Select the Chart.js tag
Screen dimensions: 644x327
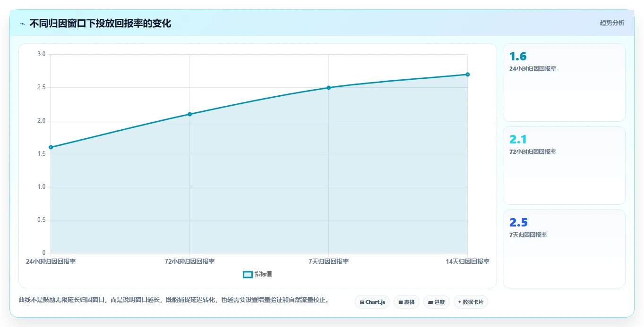pos(372,302)
